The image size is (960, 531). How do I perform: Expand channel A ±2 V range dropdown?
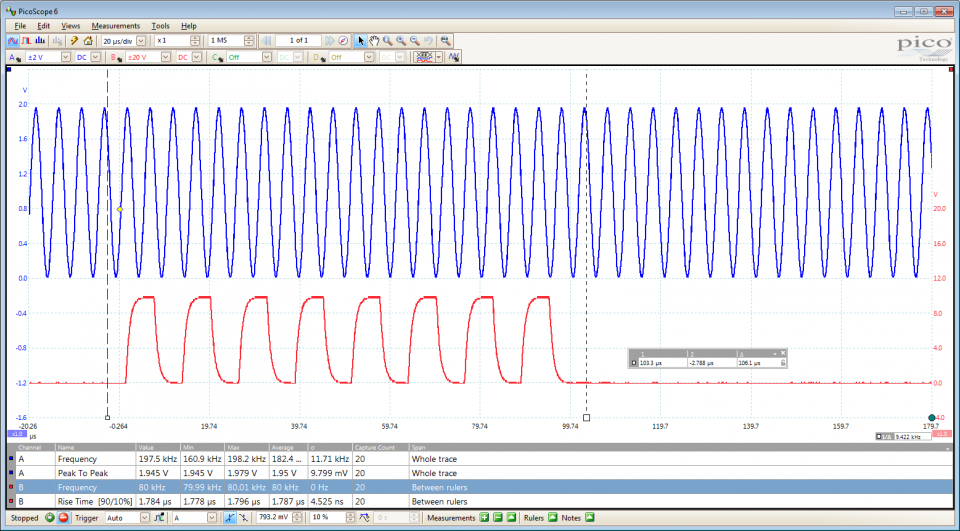[66, 57]
